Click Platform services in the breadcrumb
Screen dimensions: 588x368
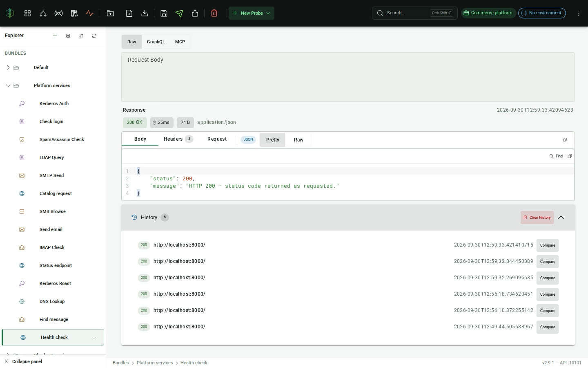tap(155, 363)
